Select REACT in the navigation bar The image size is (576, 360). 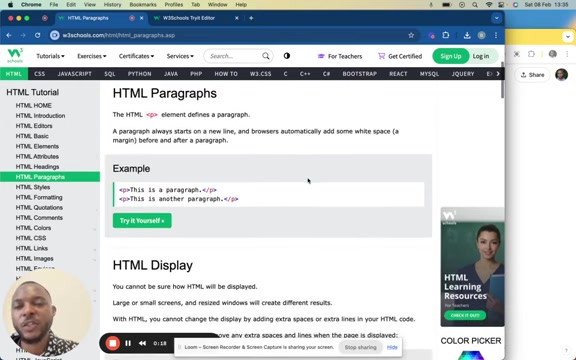(x=398, y=74)
